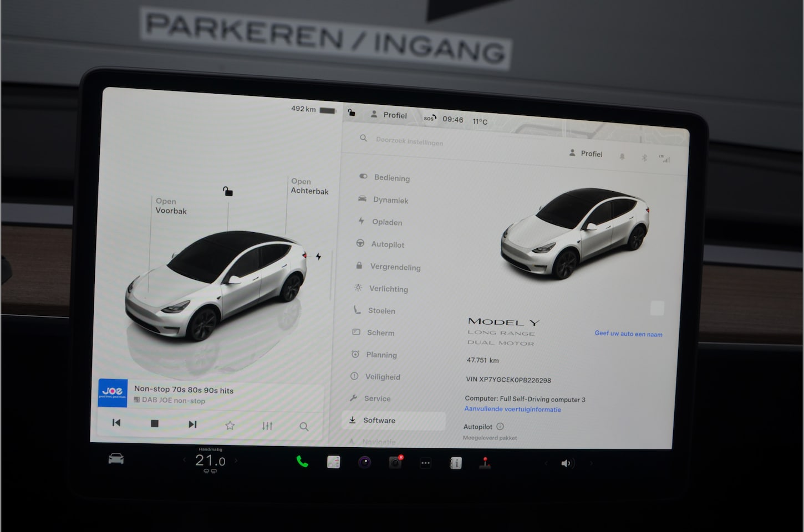Click Geef uw auto een naam
The width and height of the screenshot is (804, 532).
628,334
